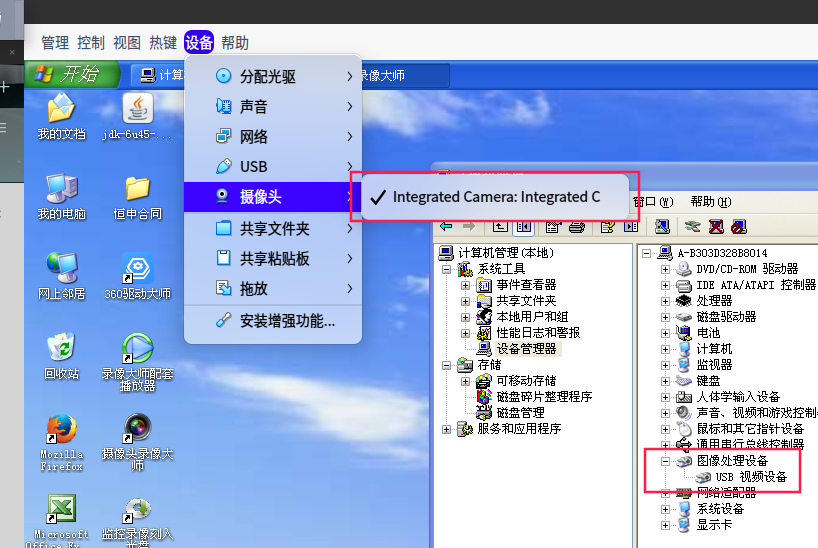Expand 性能日志和警报 tree node
This screenshot has width=818, height=548.
[465, 333]
